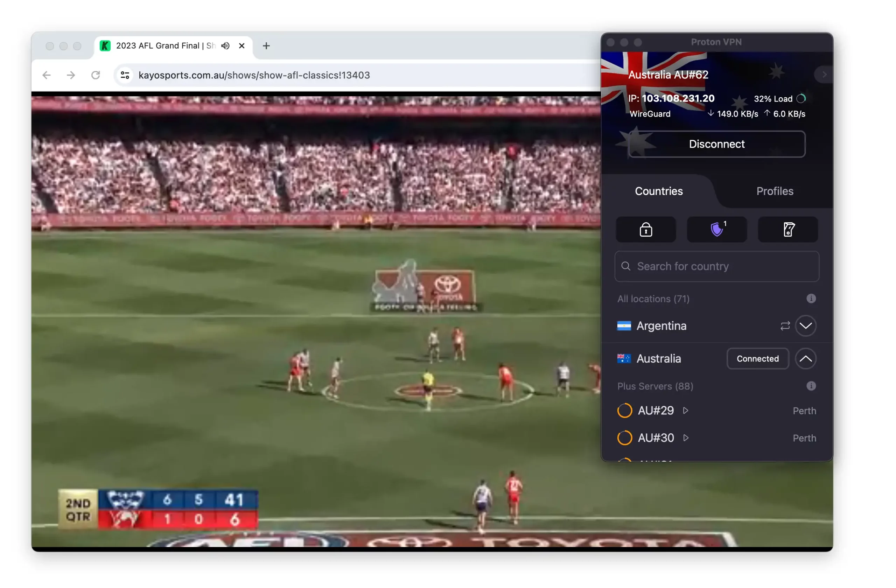Image resolution: width=896 pixels, height=588 pixels.
Task: Select the AU#30 Perth server row
Action: tap(717, 438)
